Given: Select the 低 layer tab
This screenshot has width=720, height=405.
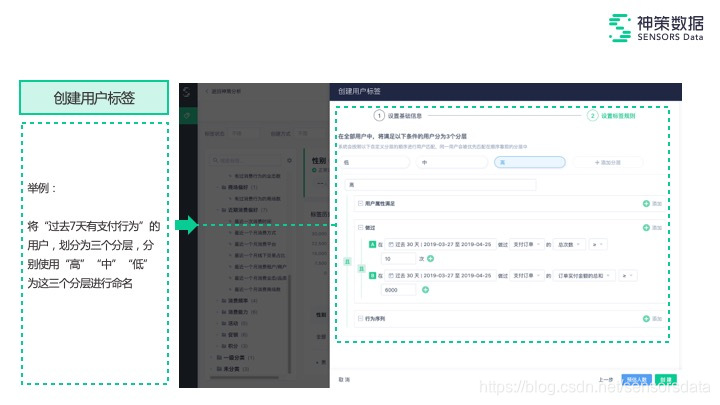Looking at the screenshot, I should [x=375, y=163].
